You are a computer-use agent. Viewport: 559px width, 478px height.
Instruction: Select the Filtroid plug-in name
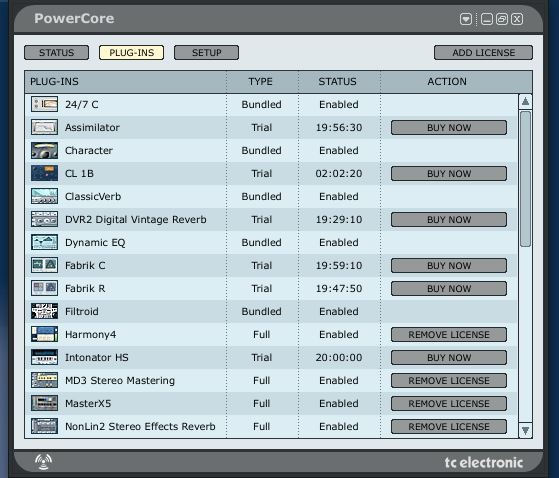(x=82, y=312)
